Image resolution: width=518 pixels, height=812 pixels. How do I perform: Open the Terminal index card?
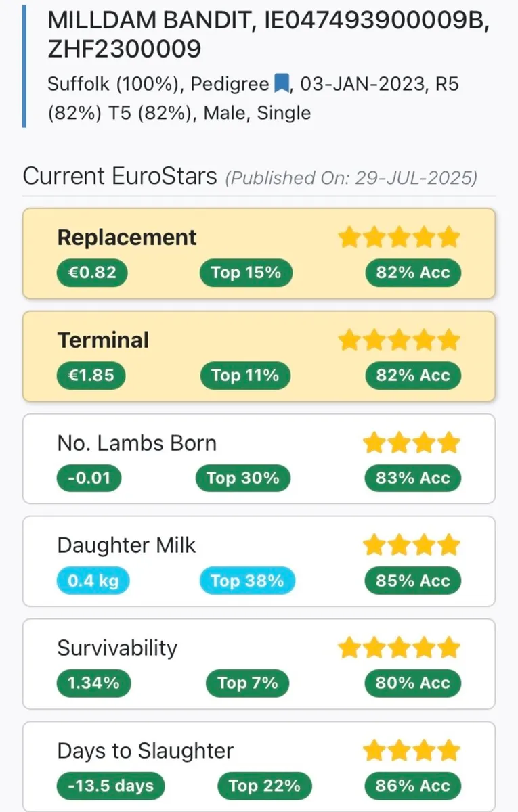[x=259, y=356]
